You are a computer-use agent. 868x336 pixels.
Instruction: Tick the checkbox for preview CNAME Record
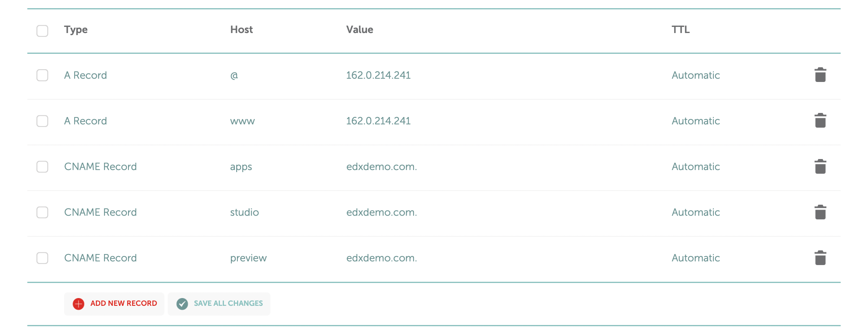pyautogui.click(x=42, y=258)
